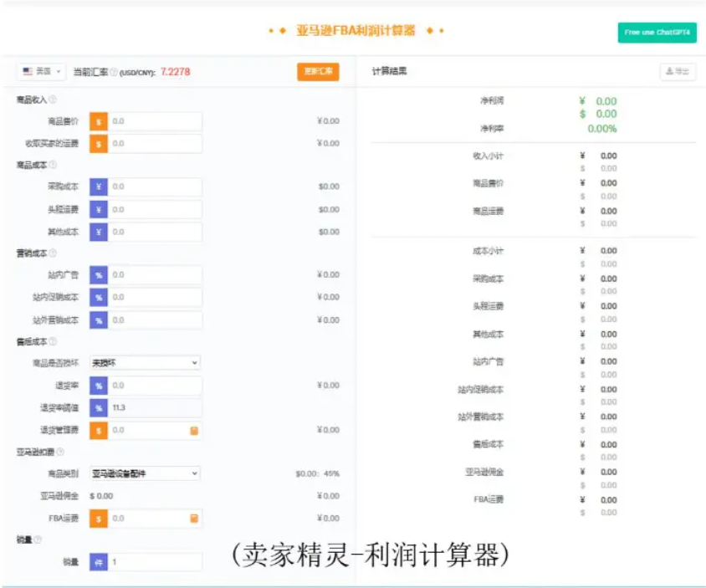706x588 pixels.
Task: Focus the 站内促销成本 input field
Action: point(155,298)
